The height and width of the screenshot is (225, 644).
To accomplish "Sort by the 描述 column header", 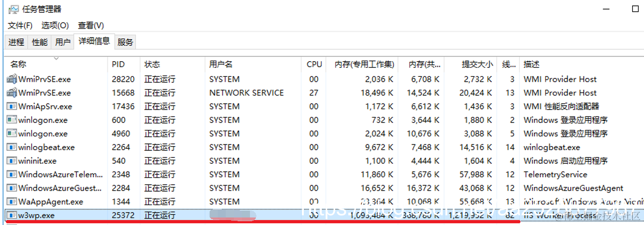I will point(581,64).
